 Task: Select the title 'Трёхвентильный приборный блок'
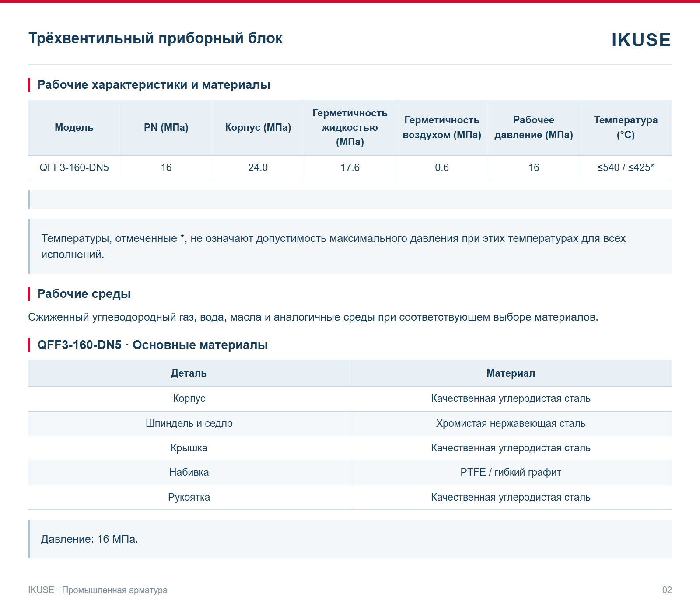click(155, 38)
